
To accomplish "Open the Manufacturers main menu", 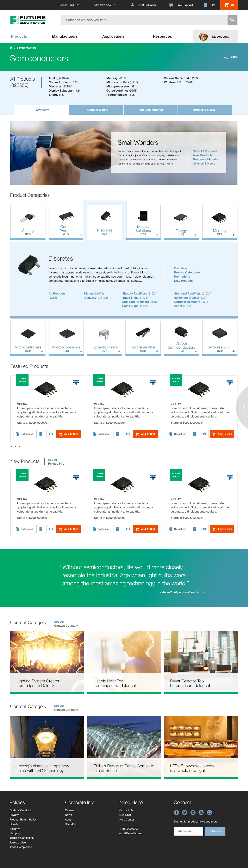I will [x=65, y=36].
